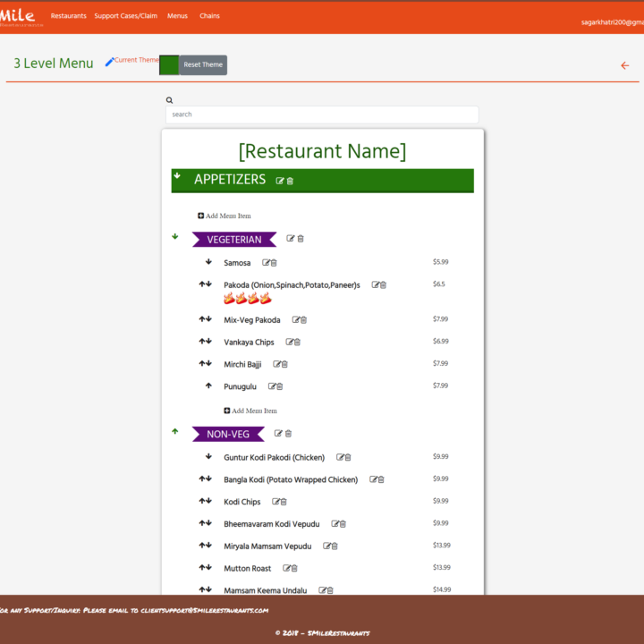Viewport: 644px width, 644px height.
Task: Open Support Cases/Claim page
Action: point(126,15)
